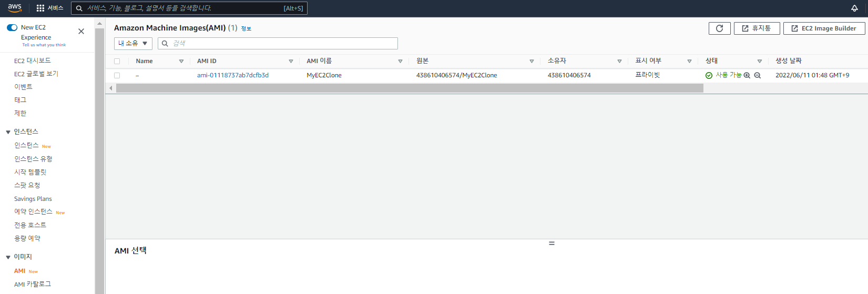Close the New EC2 Experience panel
Image resolution: width=868 pixels, height=294 pixels.
tap(81, 32)
